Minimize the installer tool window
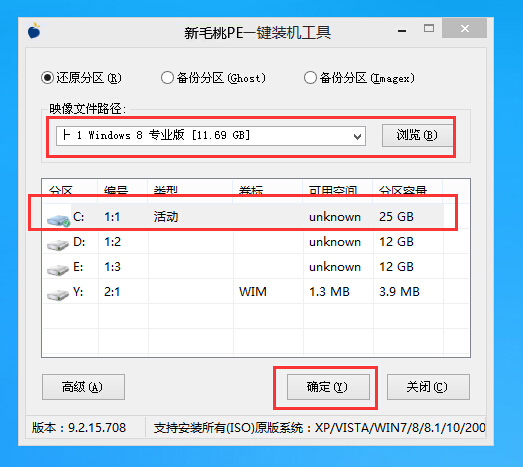 [402, 31]
